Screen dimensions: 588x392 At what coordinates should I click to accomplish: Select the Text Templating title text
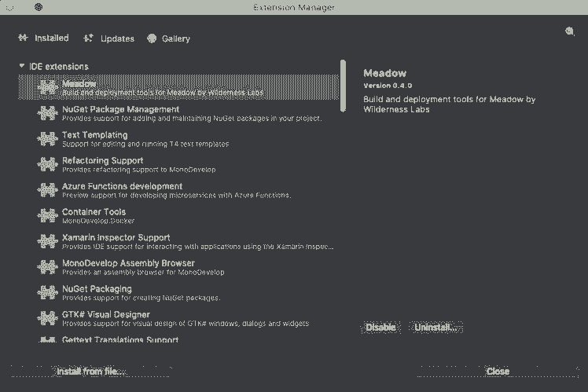click(x=95, y=135)
